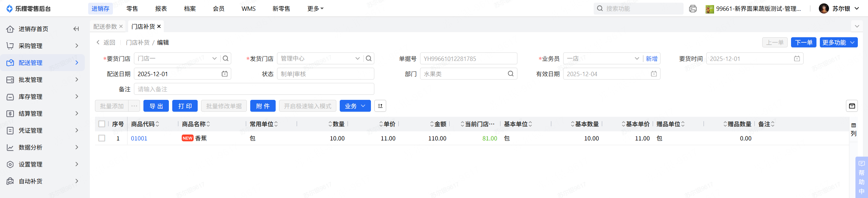The image size is (868, 198).
Task: Click the 打印 button
Action: pos(185,106)
